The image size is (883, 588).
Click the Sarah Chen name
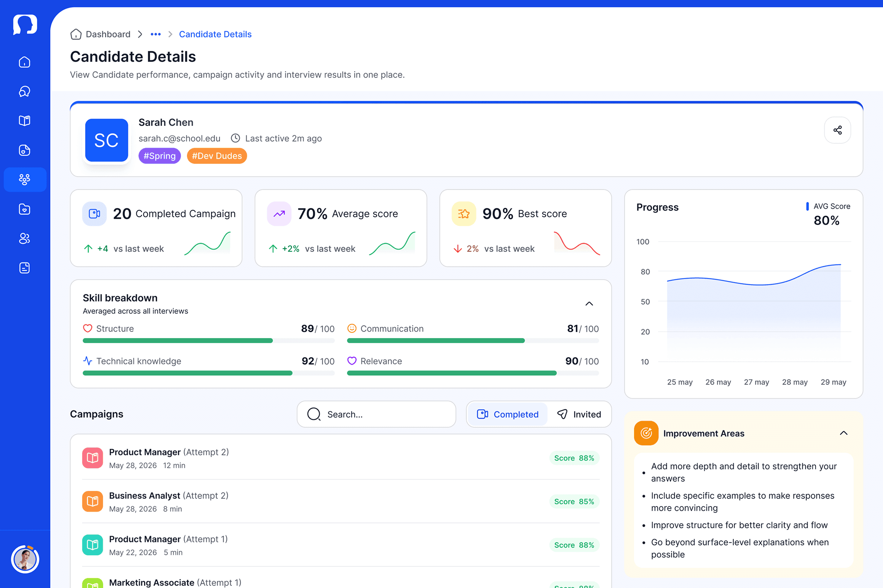point(166,122)
